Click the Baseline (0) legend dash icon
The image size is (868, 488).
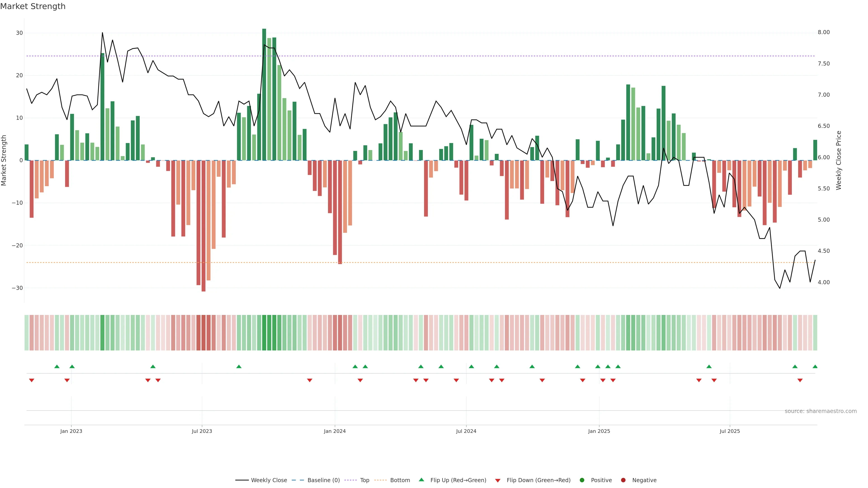(x=298, y=480)
